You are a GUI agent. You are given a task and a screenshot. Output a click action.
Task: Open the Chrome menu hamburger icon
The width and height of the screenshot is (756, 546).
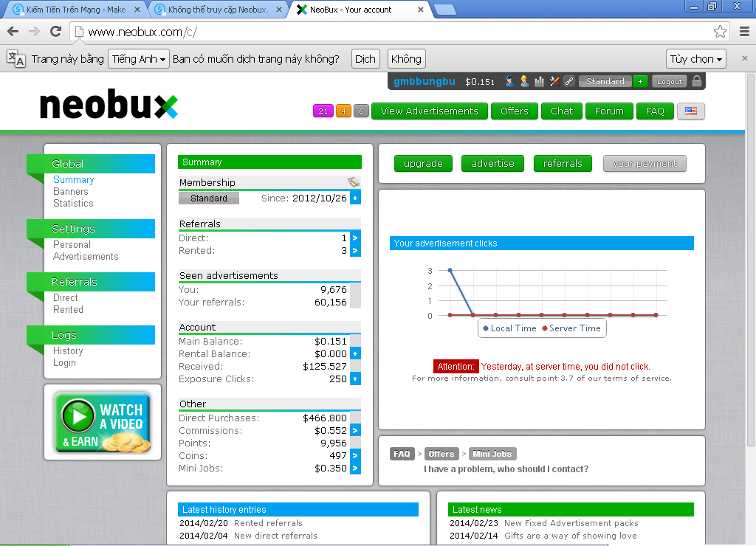tap(744, 32)
